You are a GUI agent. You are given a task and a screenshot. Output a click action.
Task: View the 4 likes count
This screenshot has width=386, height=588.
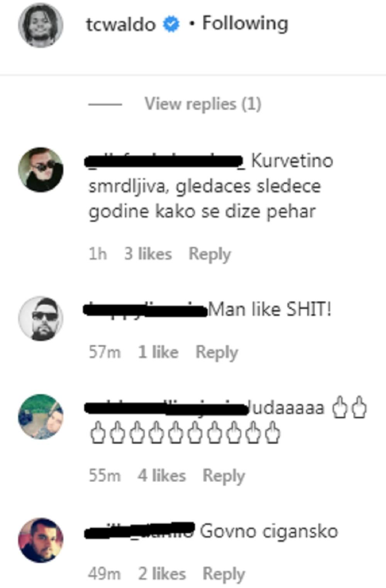tap(162, 475)
